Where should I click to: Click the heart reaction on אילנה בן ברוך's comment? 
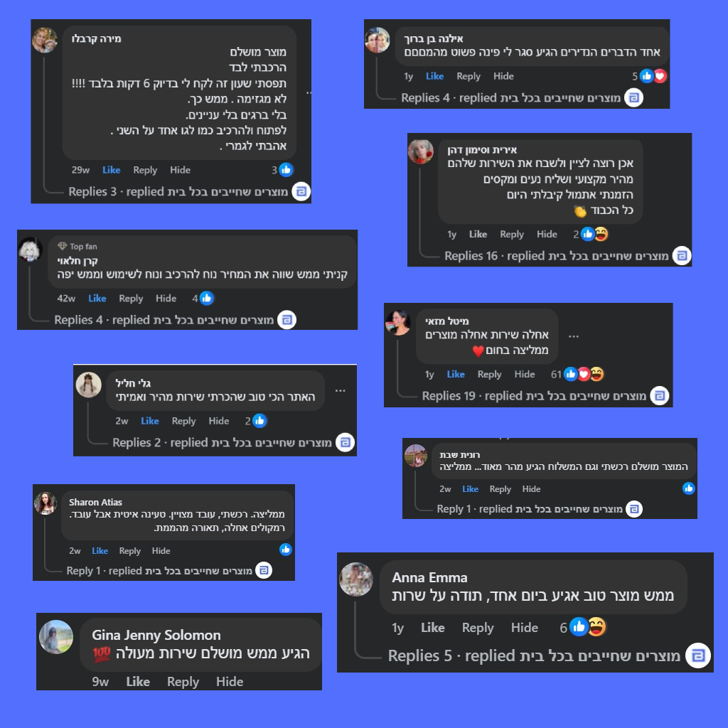pyautogui.click(x=660, y=76)
